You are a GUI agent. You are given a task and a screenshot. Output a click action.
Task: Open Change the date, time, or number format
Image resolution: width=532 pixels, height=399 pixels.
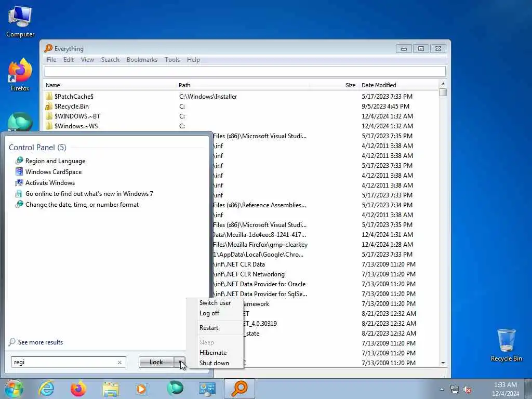(x=82, y=205)
